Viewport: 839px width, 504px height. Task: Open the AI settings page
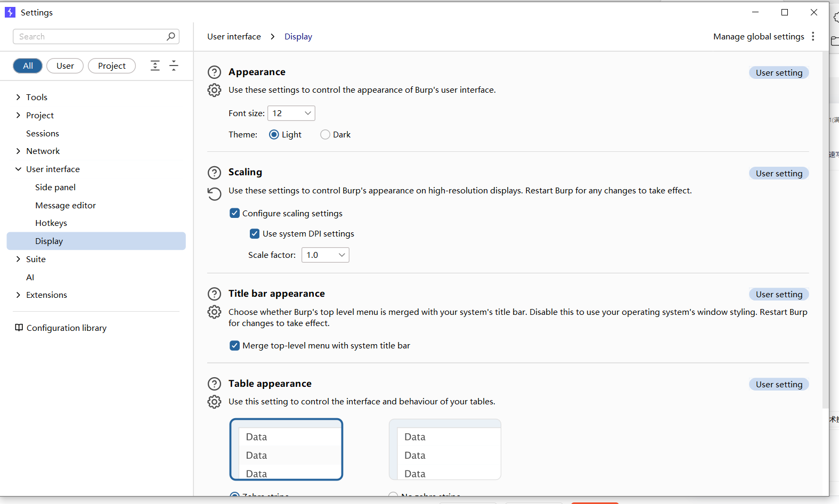(30, 277)
